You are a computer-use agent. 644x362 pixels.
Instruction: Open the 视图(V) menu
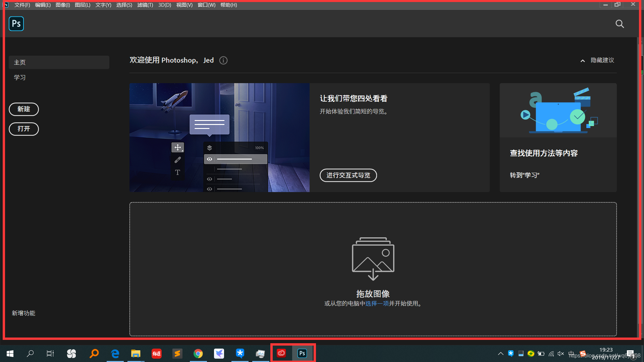pyautogui.click(x=184, y=5)
